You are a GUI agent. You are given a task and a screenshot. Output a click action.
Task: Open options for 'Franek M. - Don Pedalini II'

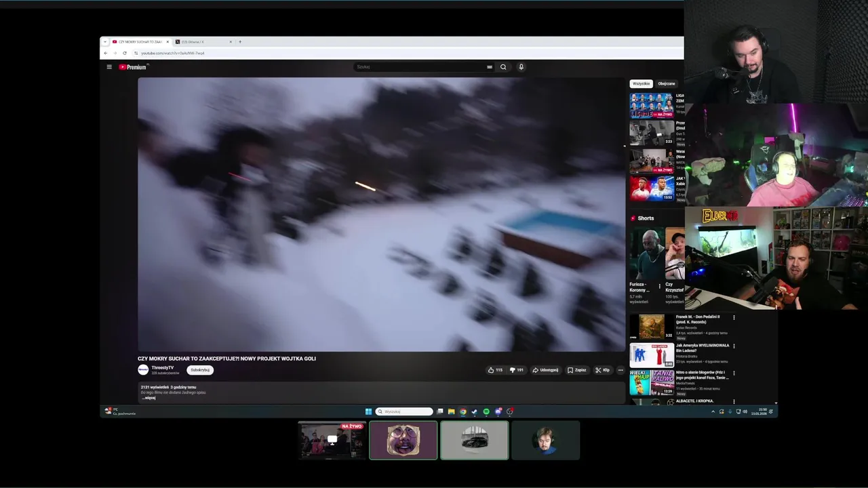[734, 317]
